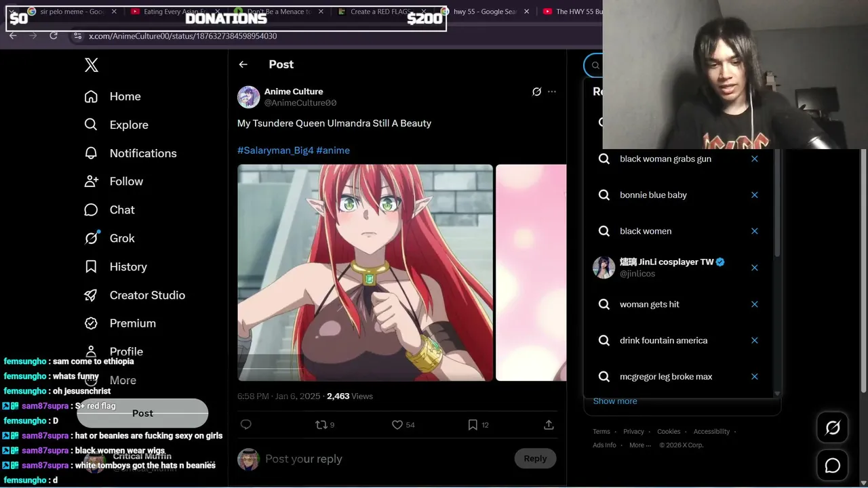Open the second pink image in the post
This screenshot has width=868, height=488.
point(531,272)
